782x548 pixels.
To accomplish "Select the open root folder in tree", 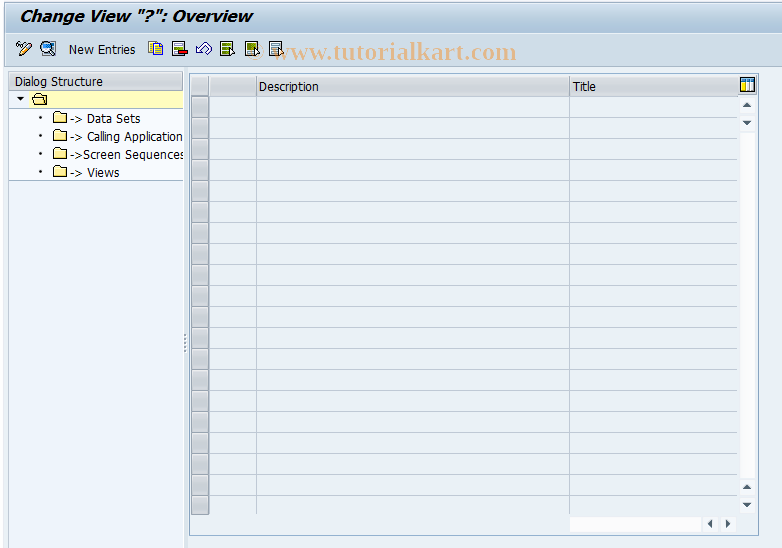I will point(39,99).
